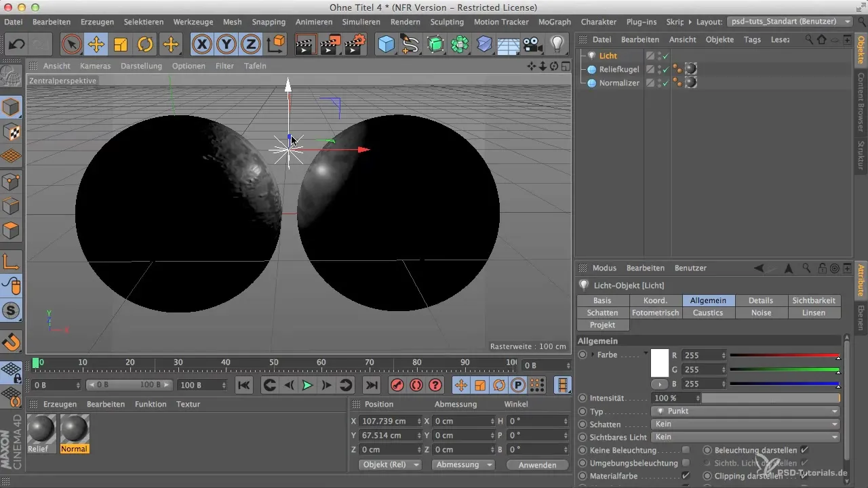
Task: Click the white Farbe color swatch
Action: 660,363
